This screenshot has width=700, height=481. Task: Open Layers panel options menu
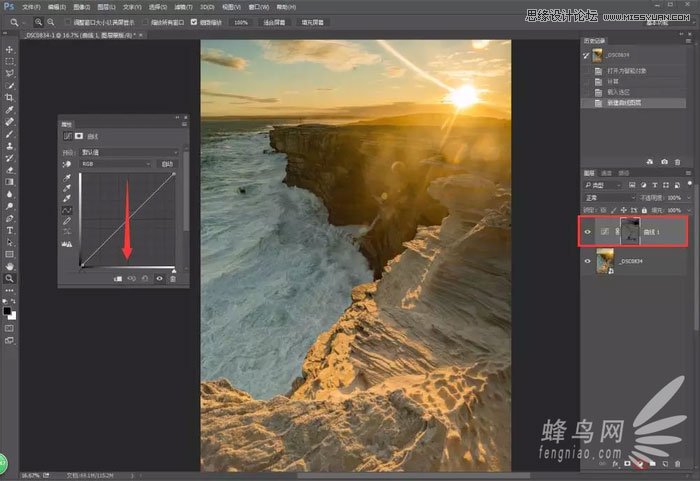(x=688, y=173)
